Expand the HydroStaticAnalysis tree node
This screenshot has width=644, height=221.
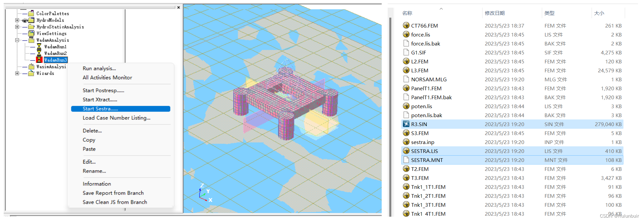pos(17,27)
